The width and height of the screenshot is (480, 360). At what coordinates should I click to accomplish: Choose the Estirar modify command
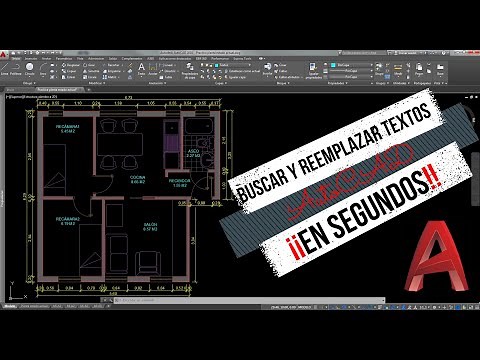click(69, 77)
